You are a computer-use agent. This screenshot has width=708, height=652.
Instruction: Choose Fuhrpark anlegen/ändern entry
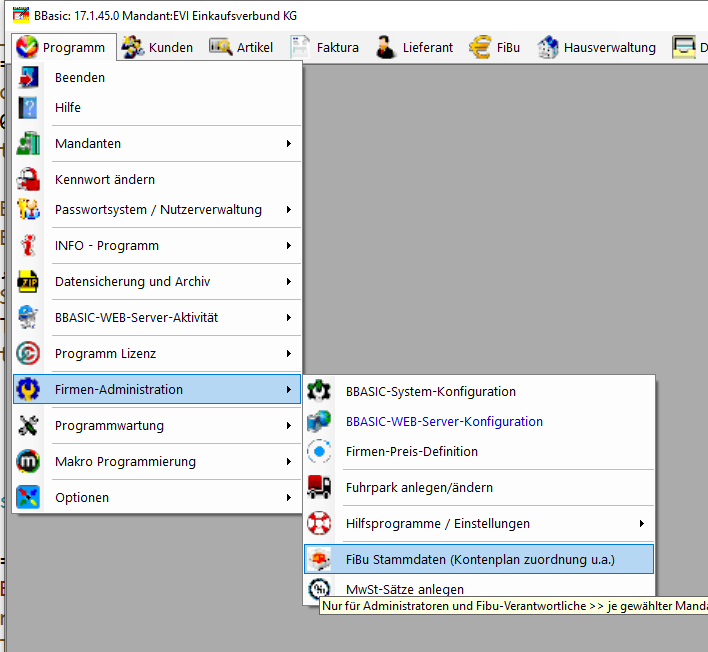[479, 487]
